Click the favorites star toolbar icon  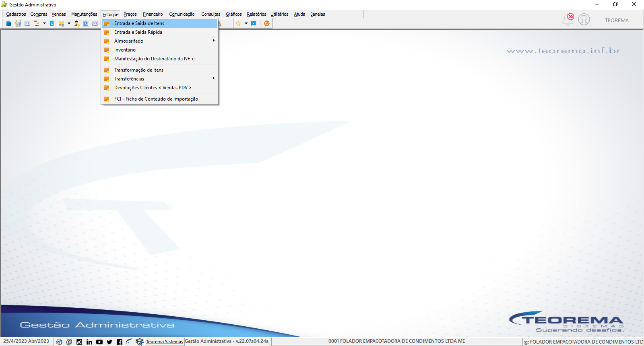238,23
